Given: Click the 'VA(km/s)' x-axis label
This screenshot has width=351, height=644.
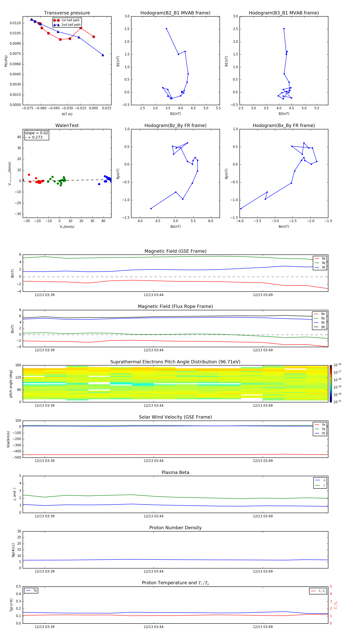Looking at the screenshot, I should click(x=67, y=227).
